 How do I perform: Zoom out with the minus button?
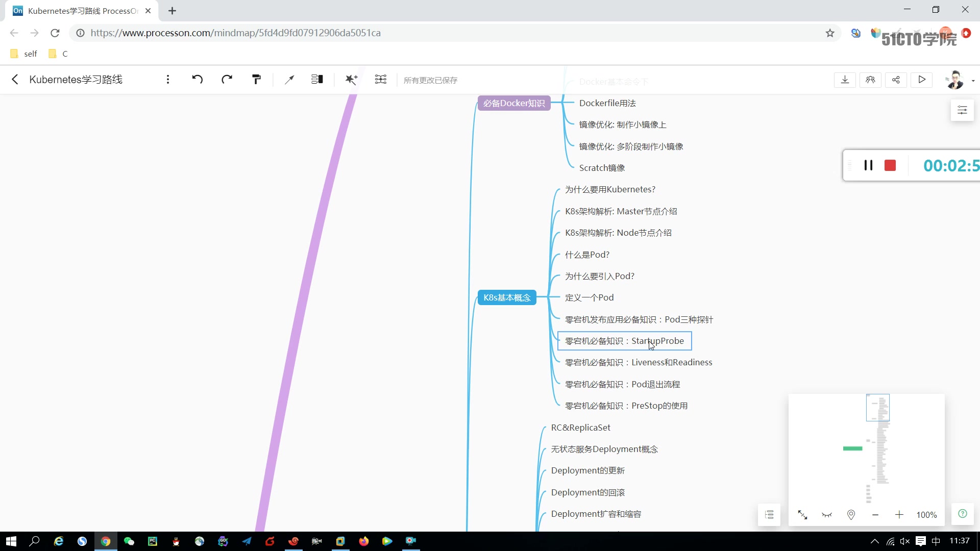(x=875, y=515)
